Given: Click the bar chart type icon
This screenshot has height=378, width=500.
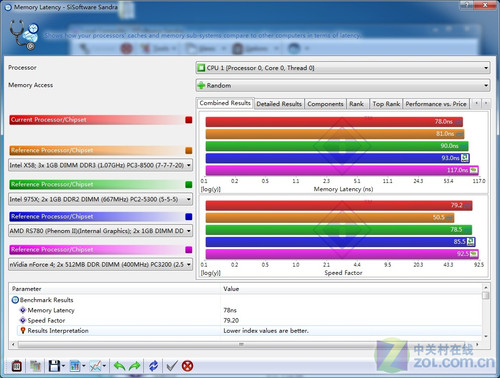Looking at the screenshot, I should coord(75,366).
